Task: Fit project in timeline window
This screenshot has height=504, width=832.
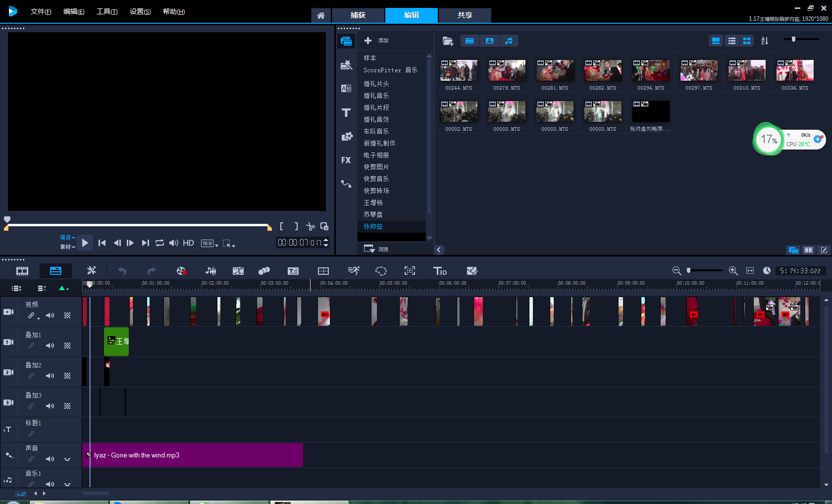Action: point(750,271)
